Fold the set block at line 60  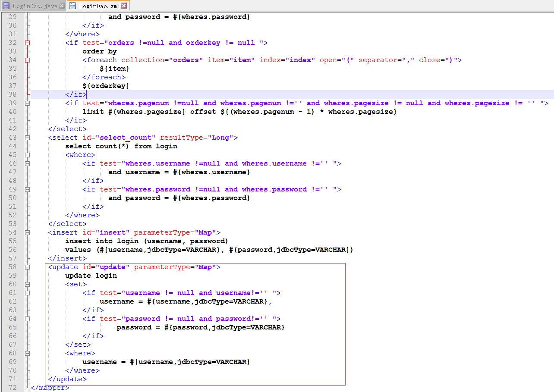28,284
